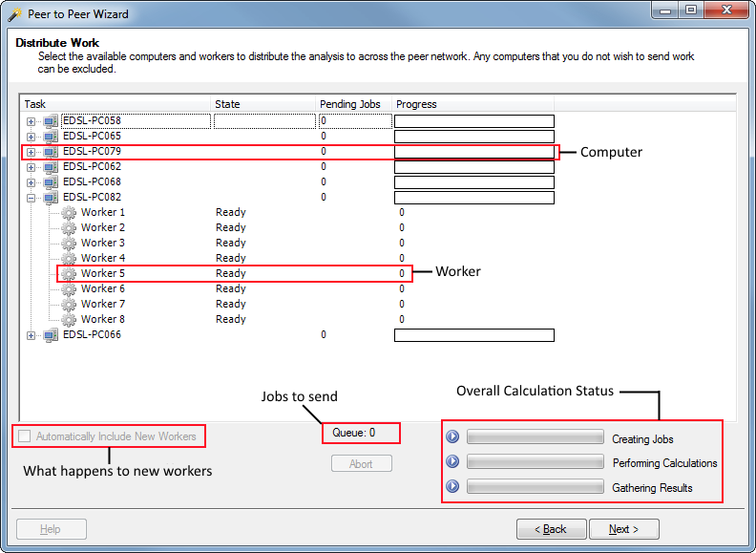Click the Worker 7 gear icon
Viewport: 756px width, 553px height.
coord(69,305)
